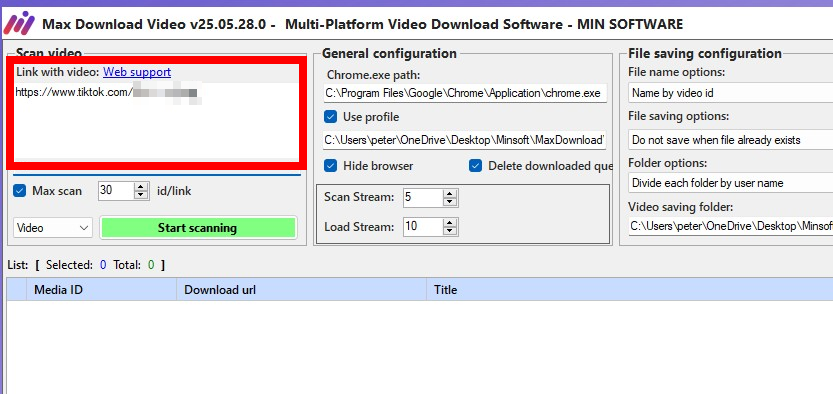Open the Web support link

(x=137, y=72)
